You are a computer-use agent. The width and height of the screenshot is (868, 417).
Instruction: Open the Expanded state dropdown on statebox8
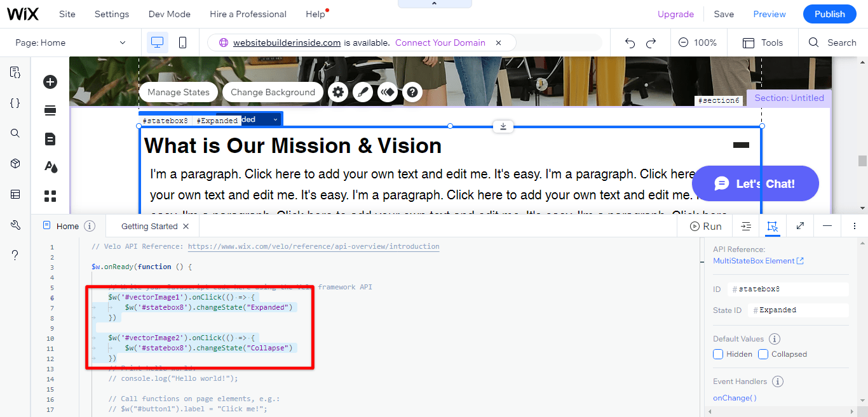(275, 119)
